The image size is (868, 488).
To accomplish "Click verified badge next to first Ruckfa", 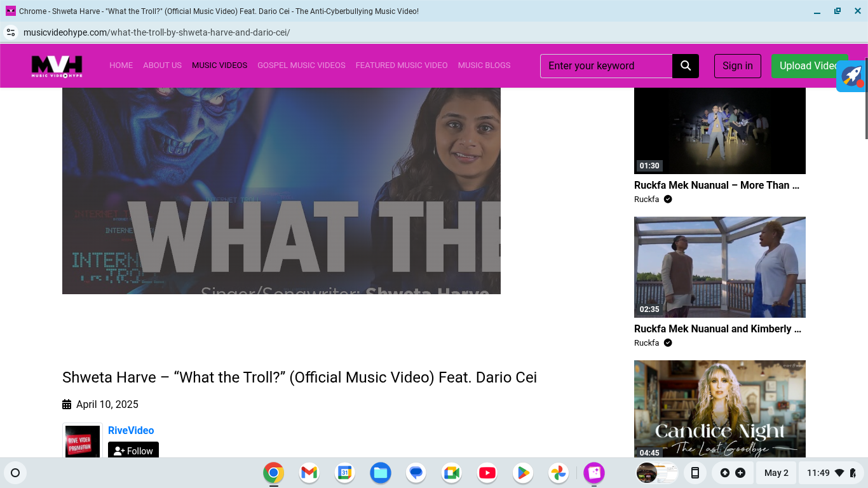I will coord(668,200).
